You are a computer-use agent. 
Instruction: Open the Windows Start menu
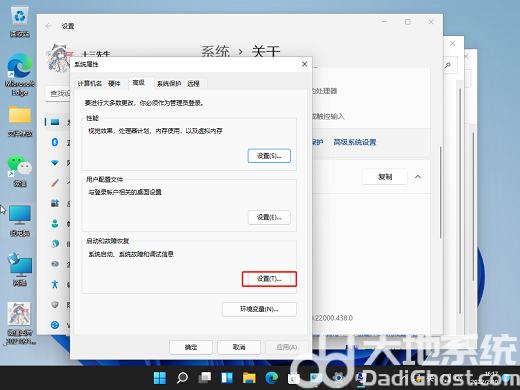point(160,378)
